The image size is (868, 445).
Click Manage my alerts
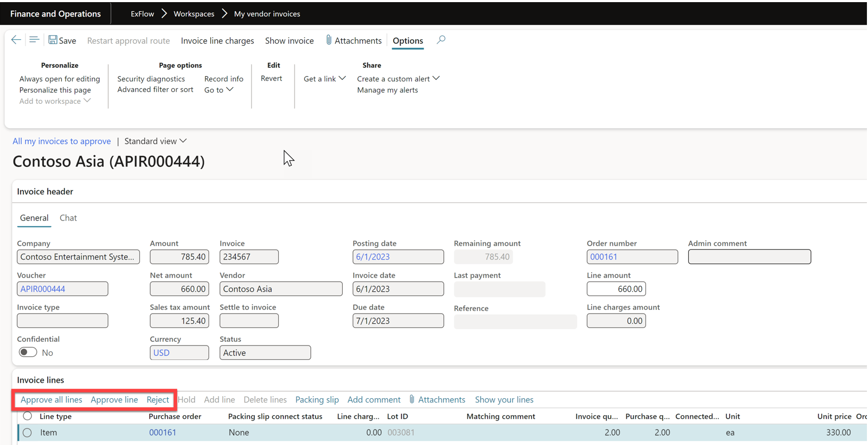[x=387, y=90]
